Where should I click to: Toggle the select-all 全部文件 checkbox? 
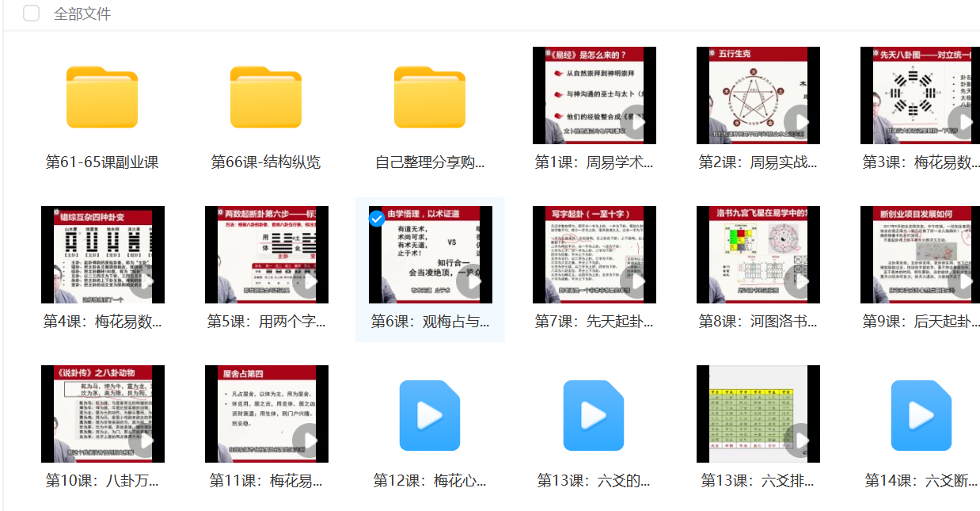coord(32,13)
